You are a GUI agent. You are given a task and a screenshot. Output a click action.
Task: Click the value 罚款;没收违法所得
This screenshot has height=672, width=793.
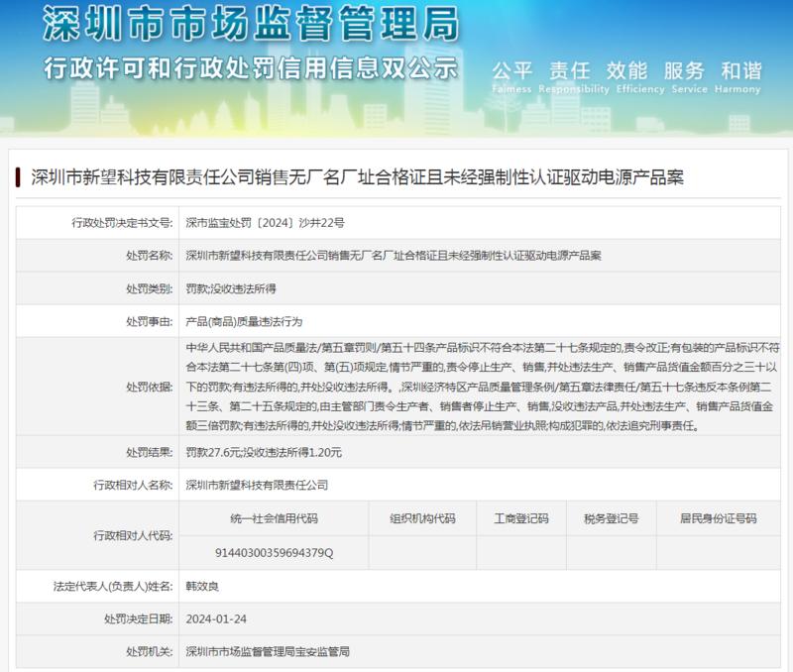pyautogui.click(x=231, y=288)
